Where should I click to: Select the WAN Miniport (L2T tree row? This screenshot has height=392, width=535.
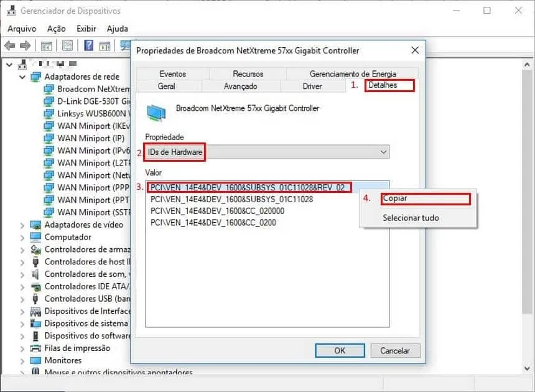point(87,163)
